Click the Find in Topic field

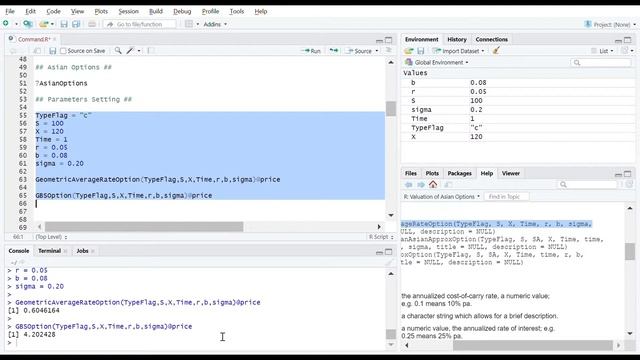click(x=507, y=197)
